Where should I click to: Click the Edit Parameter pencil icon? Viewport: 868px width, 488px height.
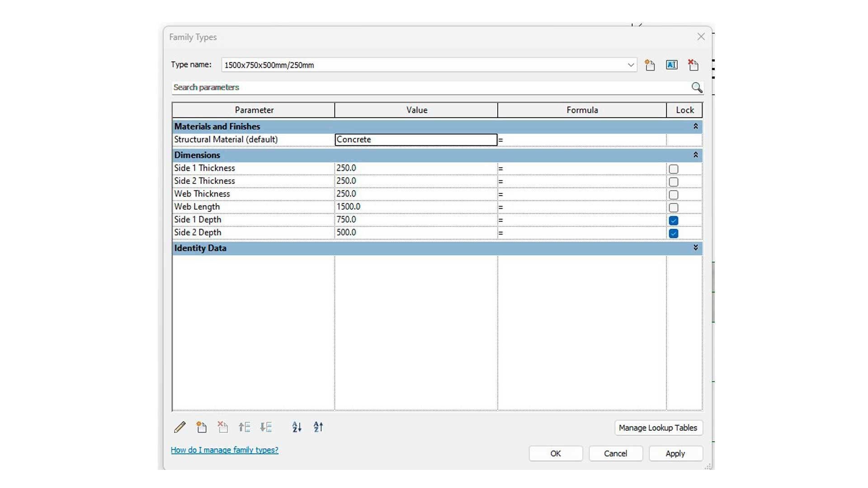180,427
